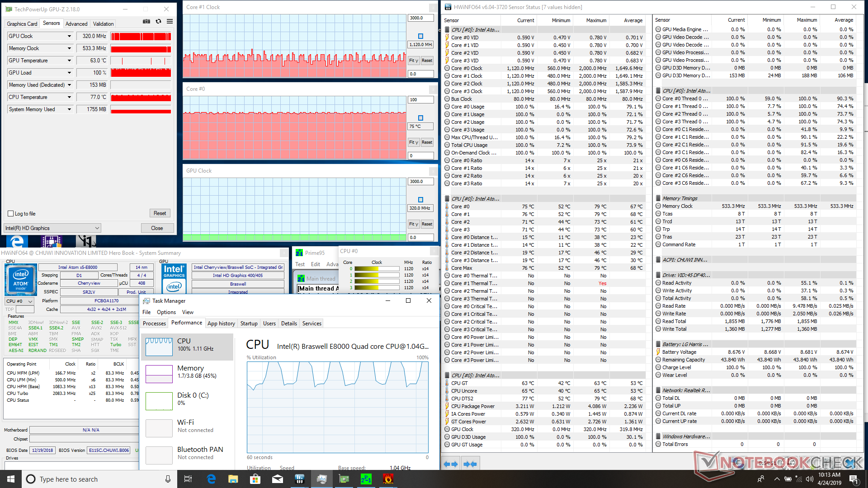Click the GPU-Z screenshot camera icon
Viewport: 868px width, 488px height.
[146, 22]
